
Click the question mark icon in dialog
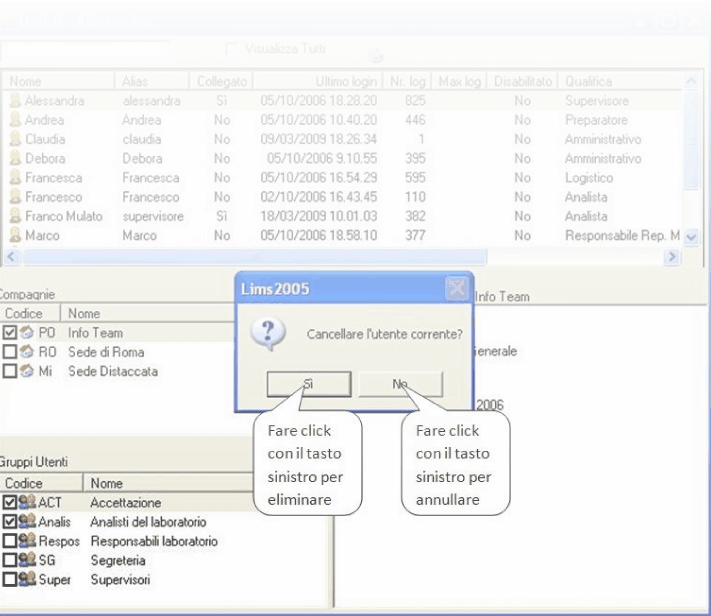pos(268,334)
